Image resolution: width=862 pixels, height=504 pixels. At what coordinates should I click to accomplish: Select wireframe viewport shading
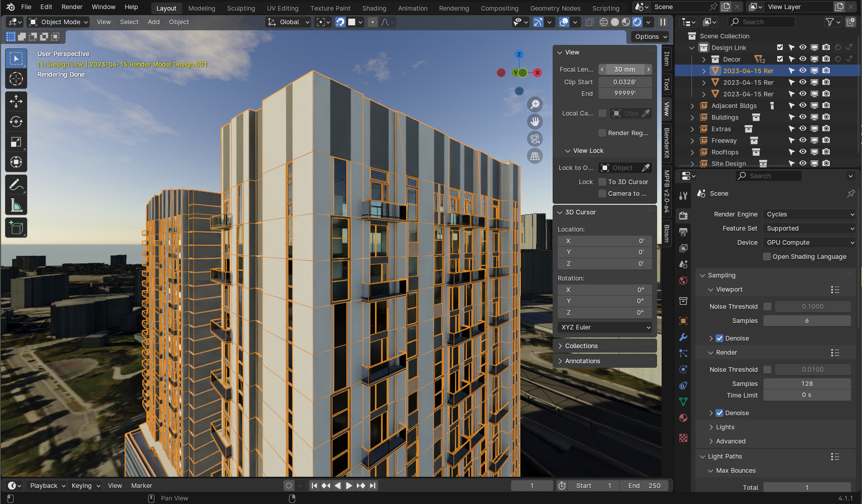[604, 22]
